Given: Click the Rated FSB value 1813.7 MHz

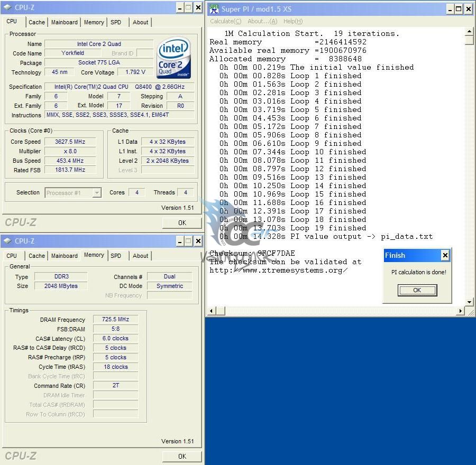Looking at the screenshot, I should tap(70, 170).
